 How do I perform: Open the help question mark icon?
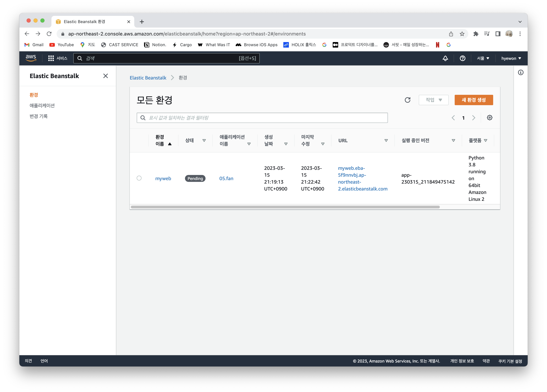coord(462,58)
